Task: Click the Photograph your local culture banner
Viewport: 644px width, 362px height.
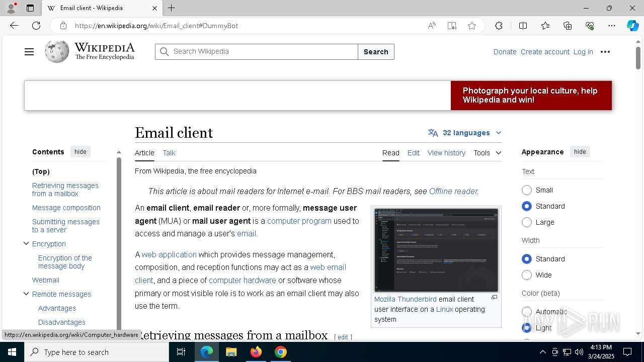Action: pyautogui.click(x=531, y=96)
